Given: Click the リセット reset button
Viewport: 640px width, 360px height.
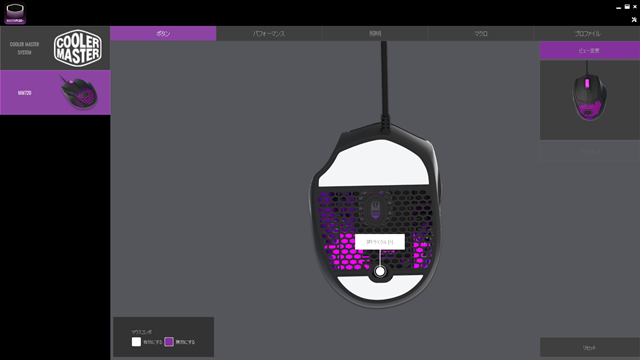Looking at the screenshot, I should click(x=589, y=348).
